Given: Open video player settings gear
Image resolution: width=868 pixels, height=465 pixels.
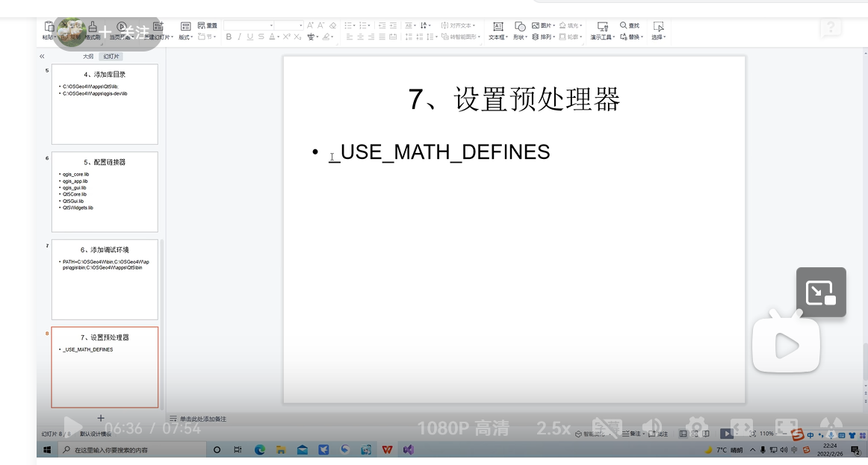Looking at the screenshot, I should (697, 428).
